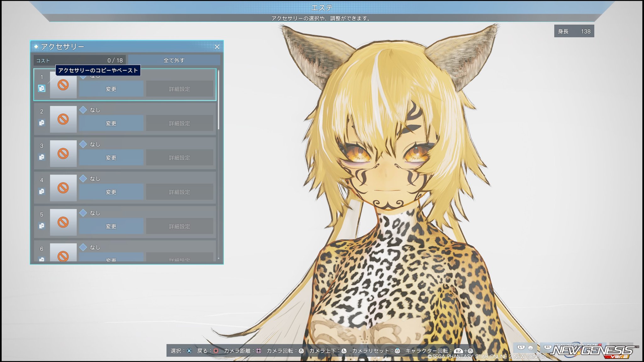Close the アクセサリー panel with X
The height and width of the screenshot is (362, 644).
point(217,47)
